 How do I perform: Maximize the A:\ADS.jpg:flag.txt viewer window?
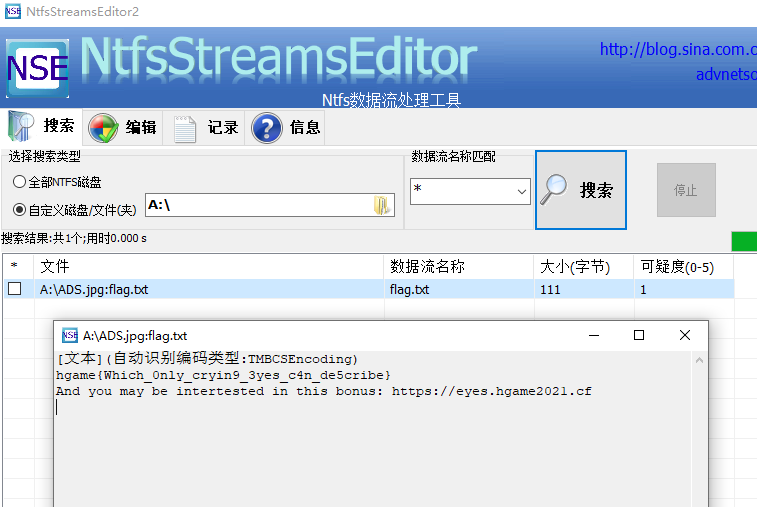coord(639,335)
